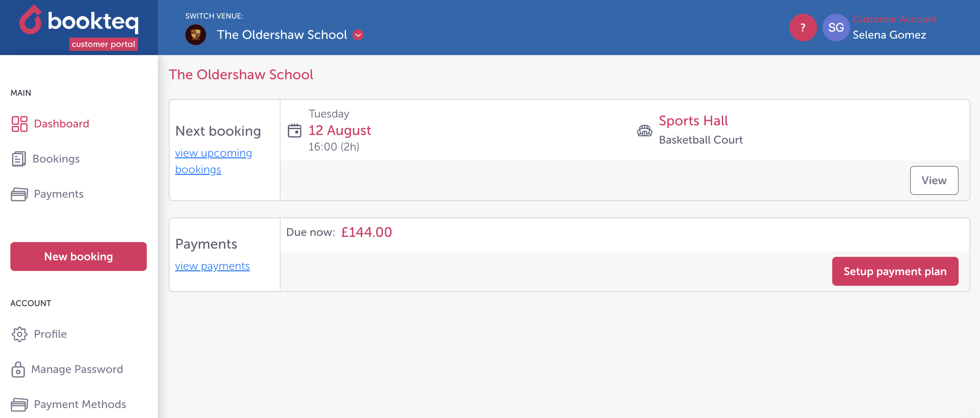Expand the Switch Venue dropdown arrow
This screenshot has width=980, height=418.
(358, 35)
